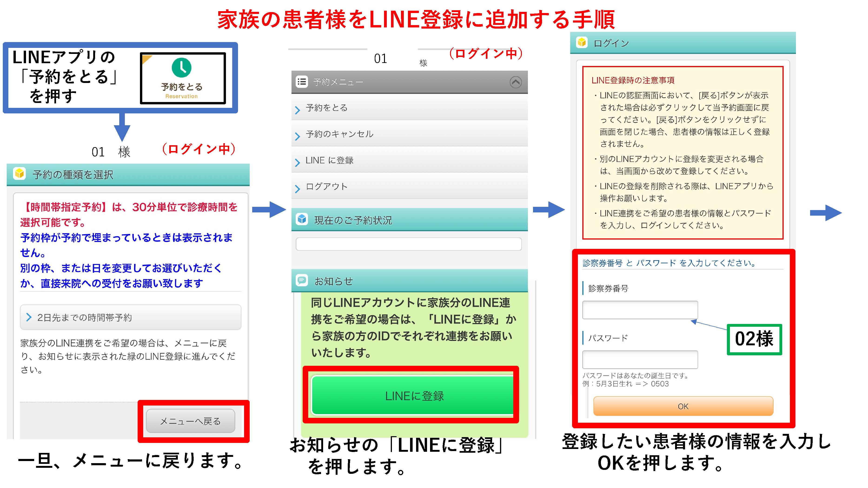Image resolution: width=868 pixels, height=488 pixels.
Task: Click the chevron beside ログアウト
Action: click(x=297, y=189)
